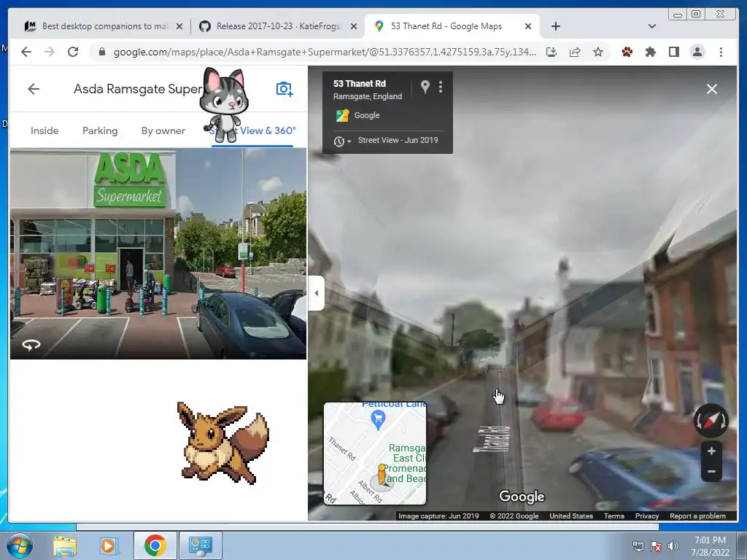Close the 53 Thanet Rd Maps tab
Image resolution: width=747 pixels, height=560 pixels.
click(528, 26)
